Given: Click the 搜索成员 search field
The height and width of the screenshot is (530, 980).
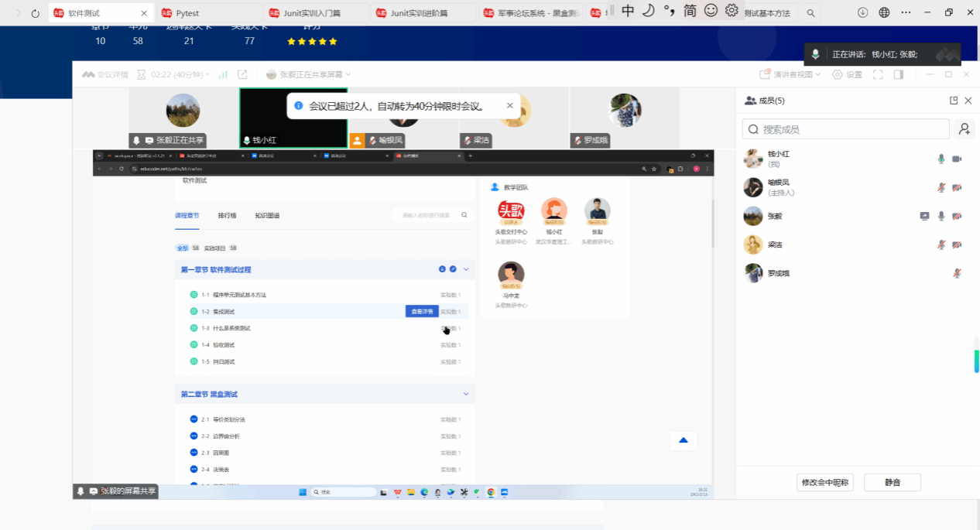Looking at the screenshot, I should pyautogui.click(x=845, y=129).
